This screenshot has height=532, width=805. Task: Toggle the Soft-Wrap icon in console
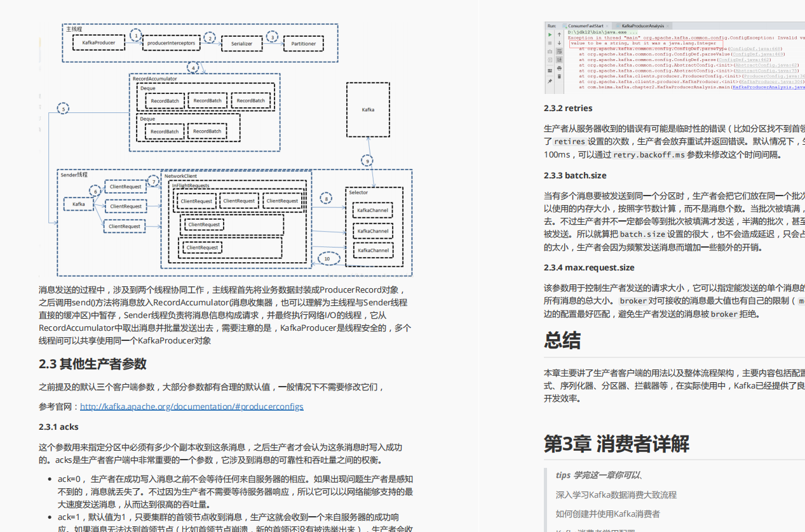(x=559, y=51)
